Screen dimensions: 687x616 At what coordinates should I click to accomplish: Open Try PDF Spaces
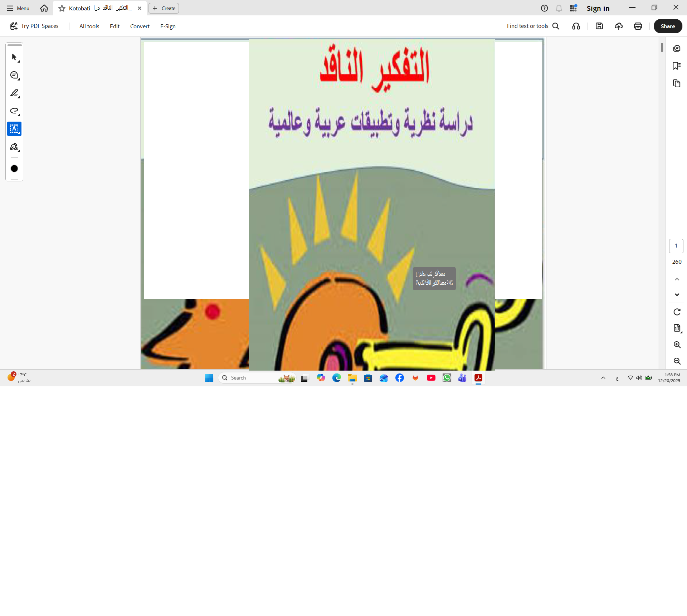pos(34,26)
